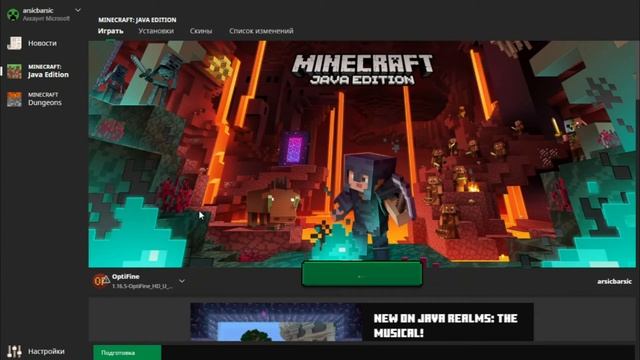640x360 pixels.
Task: Click the MINECRAFT: JAVA EDITION header title
Action: [137, 20]
